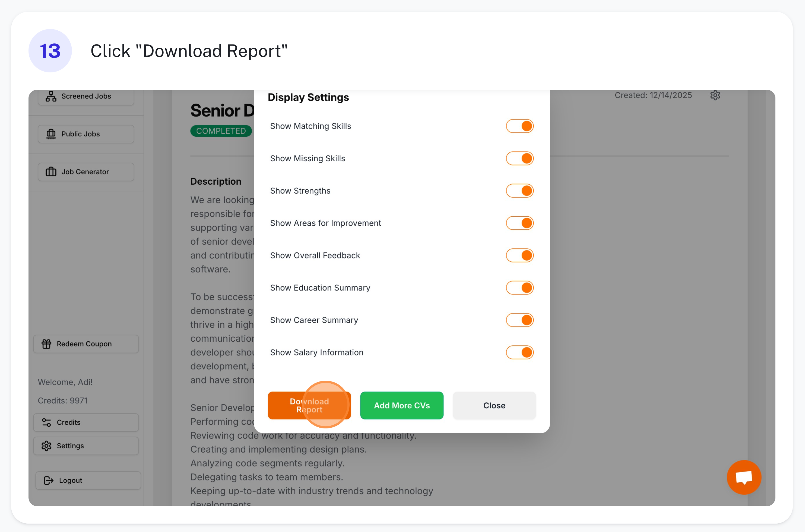Viewport: 805px width, 532px height.
Task: Close the Display Settings dialog
Action: click(494, 405)
